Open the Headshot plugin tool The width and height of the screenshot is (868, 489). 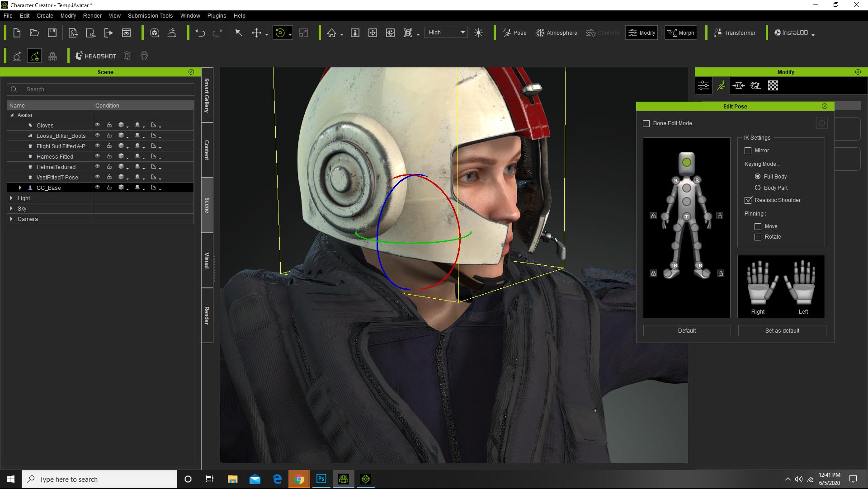tap(96, 56)
